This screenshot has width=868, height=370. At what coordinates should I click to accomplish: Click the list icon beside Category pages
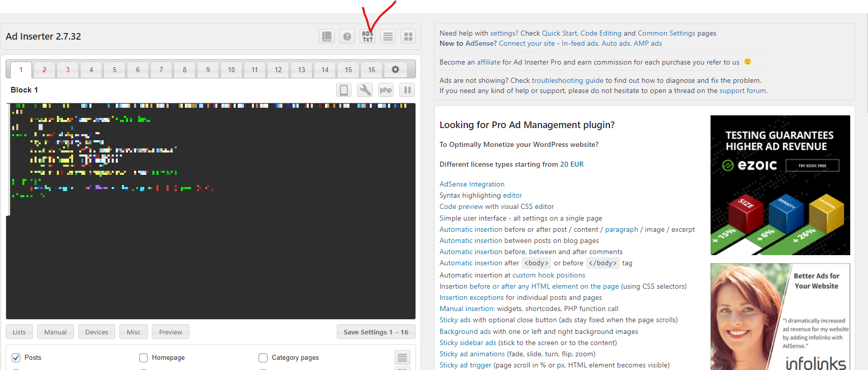pos(402,357)
